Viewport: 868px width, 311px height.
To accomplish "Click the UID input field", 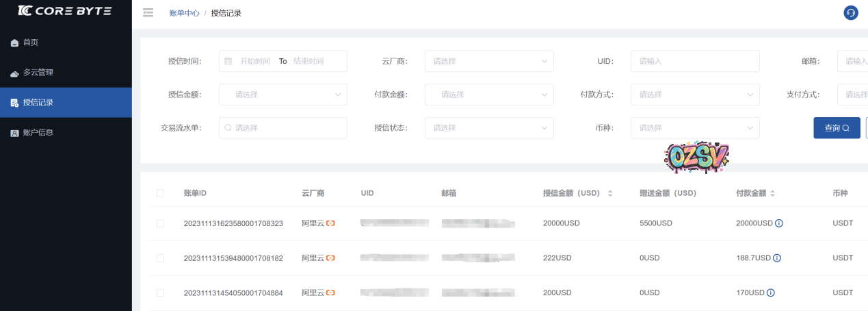I will click(x=695, y=61).
